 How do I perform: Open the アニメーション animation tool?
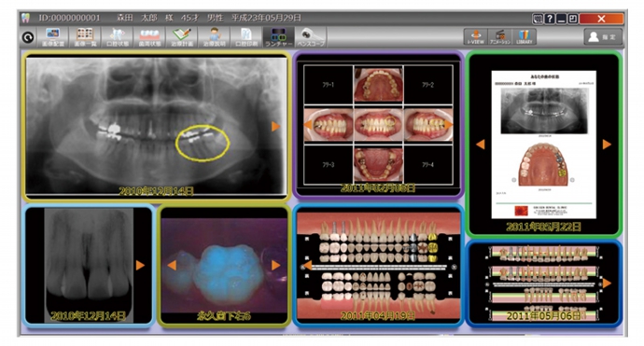tap(500, 37)
